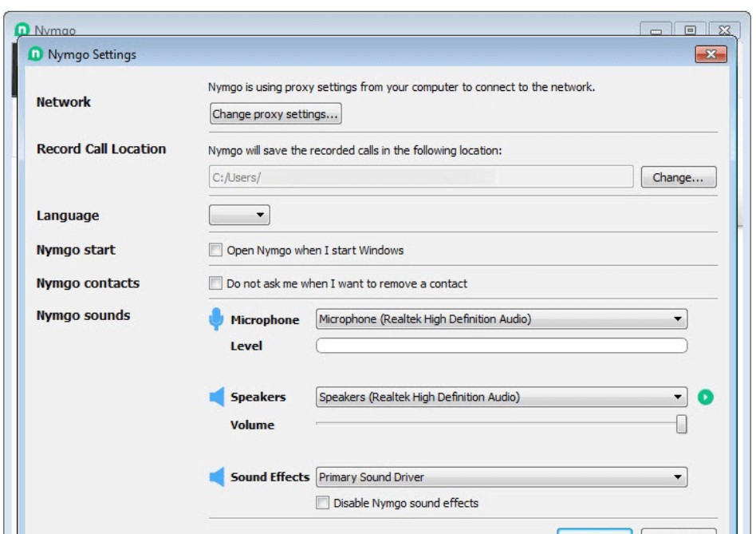Click the Speakers blue speaker icon

(x=216, y=397)
